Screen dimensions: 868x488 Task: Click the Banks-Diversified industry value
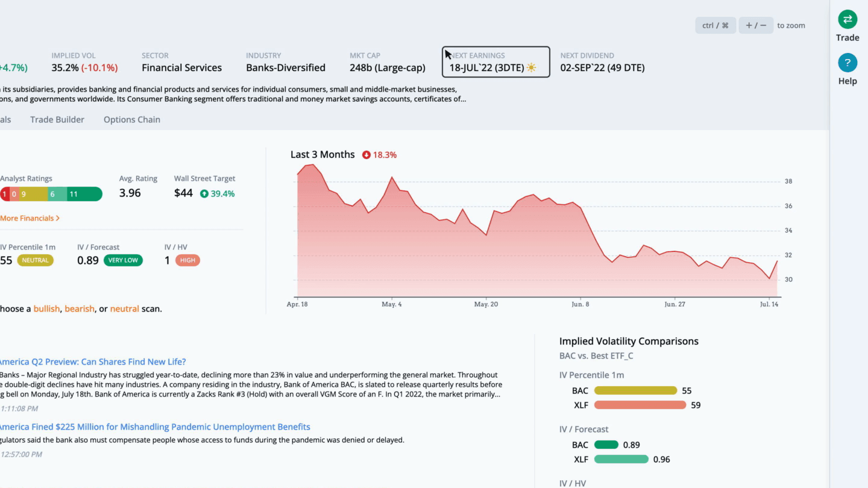[286, 67]
